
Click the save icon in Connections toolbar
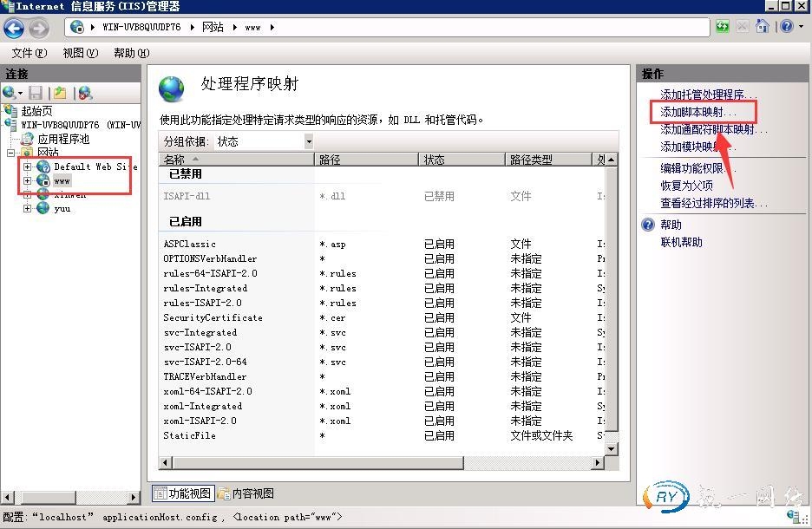click(36, 93)
